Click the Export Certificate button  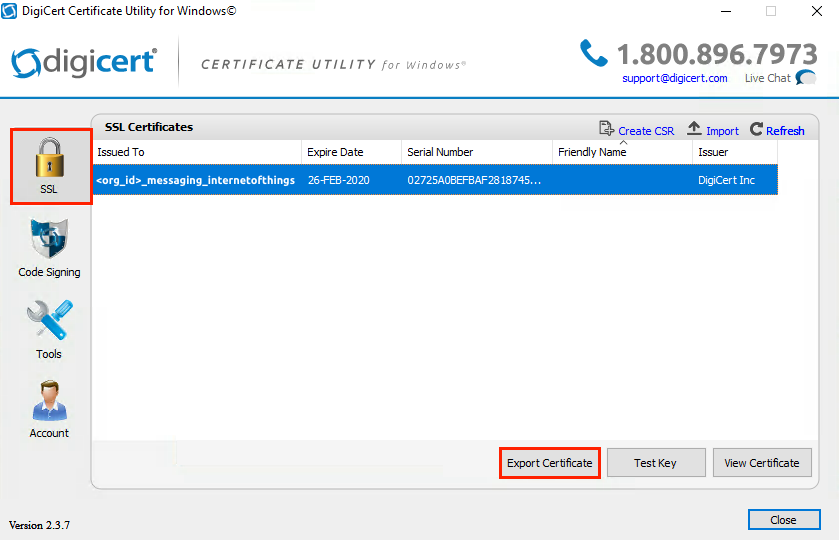pyautogui.click(x=549, y=463)
